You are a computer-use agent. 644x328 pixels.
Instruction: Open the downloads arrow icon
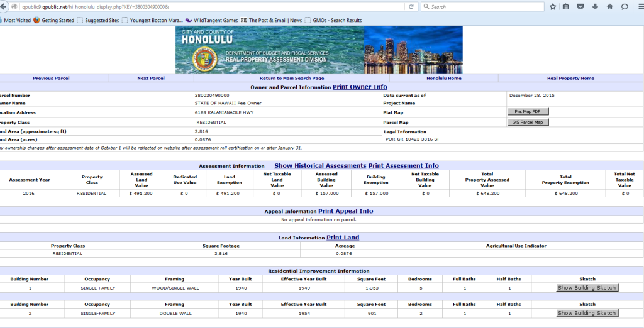[595, 7]
